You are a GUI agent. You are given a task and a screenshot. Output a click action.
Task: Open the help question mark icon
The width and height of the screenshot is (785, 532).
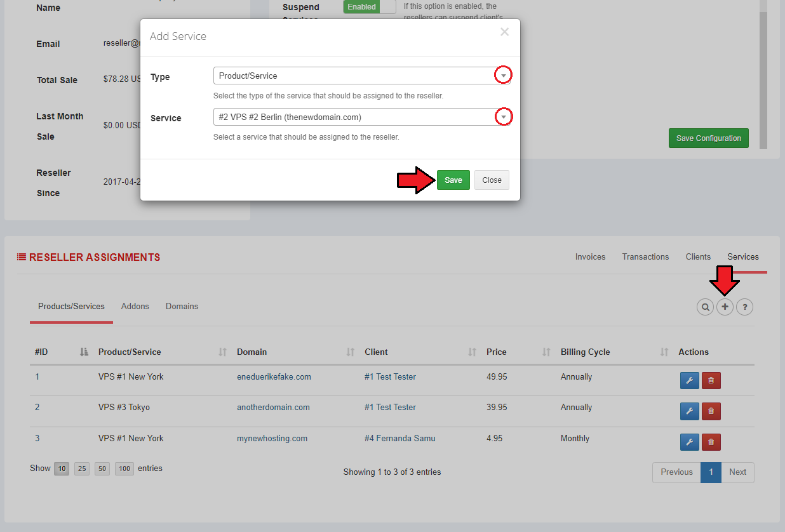[745, 307]
